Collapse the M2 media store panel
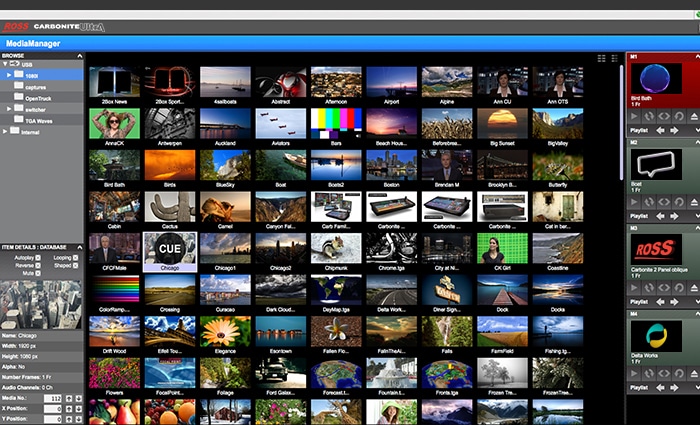The height and width of the screenshot is (425, 700). pos(697,142)
